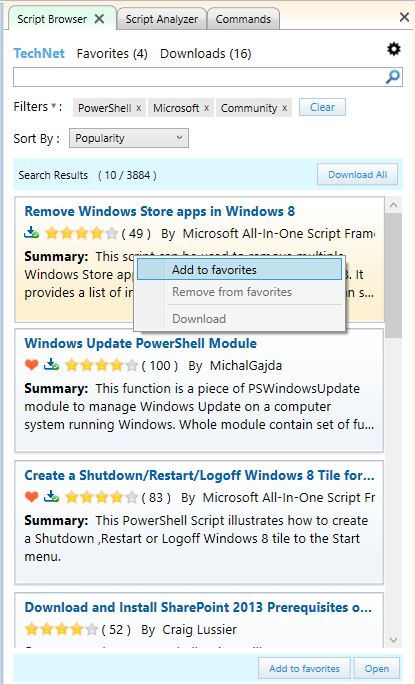Image resolution: width=415 pixels, height=684 pixels.
Task: Open the Sort By Popularity dropdown
Action: [x=129, y=138]
